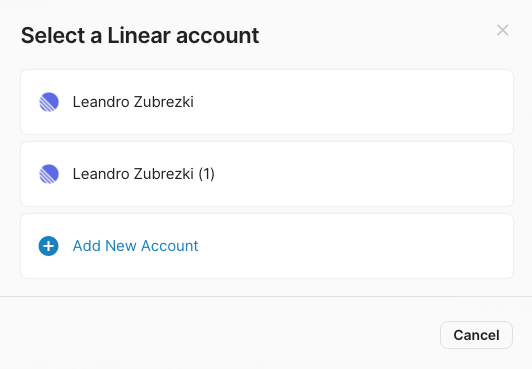Click the blue plus circle icon
This screenshot has height=369, width=532.
(x=49, y=246)
